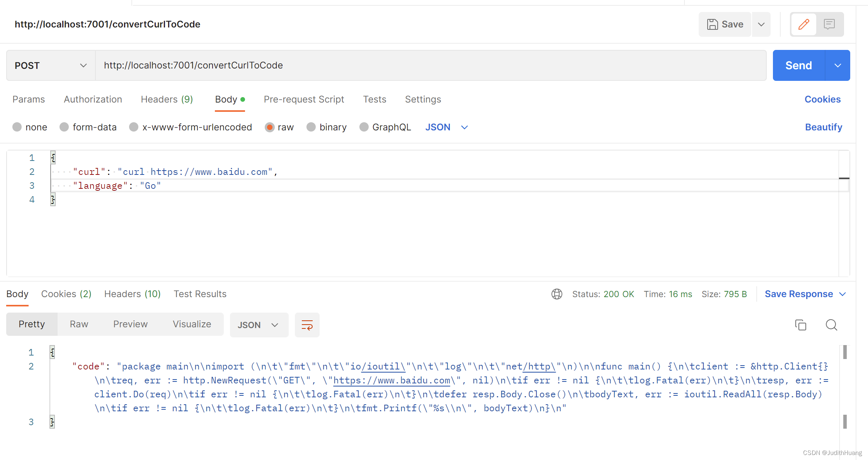Click the https://www.baidu.com link in response
The image size is (868, 460).
(x=392, y=380)
